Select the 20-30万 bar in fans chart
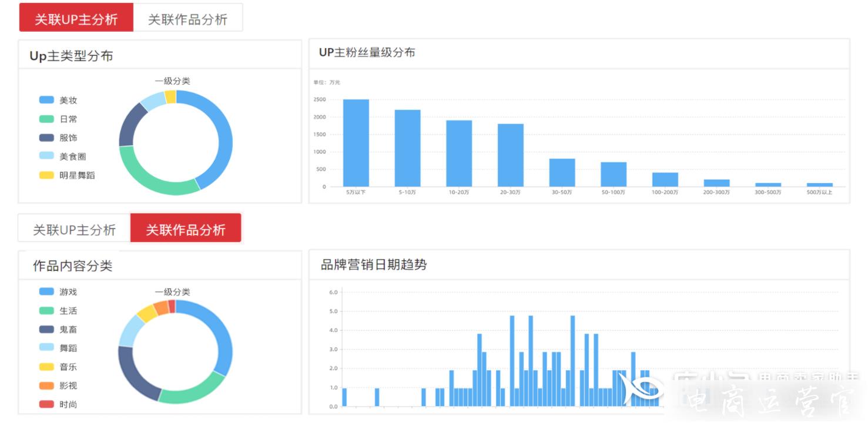 [511, 155]
